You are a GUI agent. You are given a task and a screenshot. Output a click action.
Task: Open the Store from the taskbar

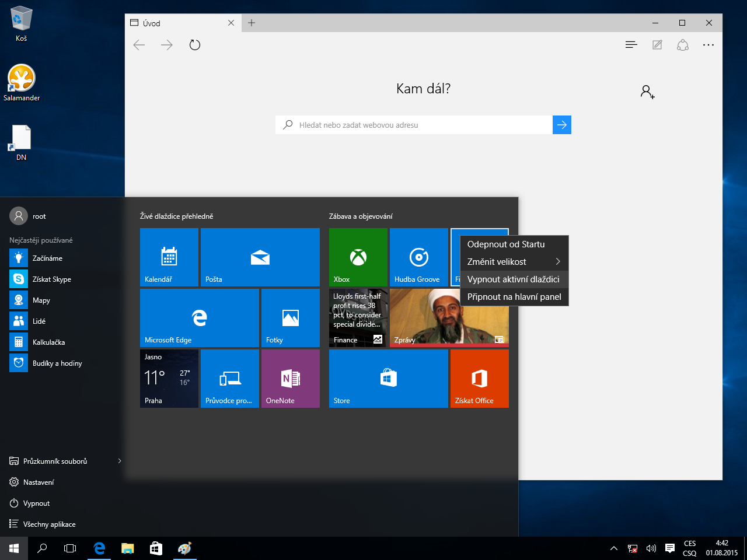[156, 548]
